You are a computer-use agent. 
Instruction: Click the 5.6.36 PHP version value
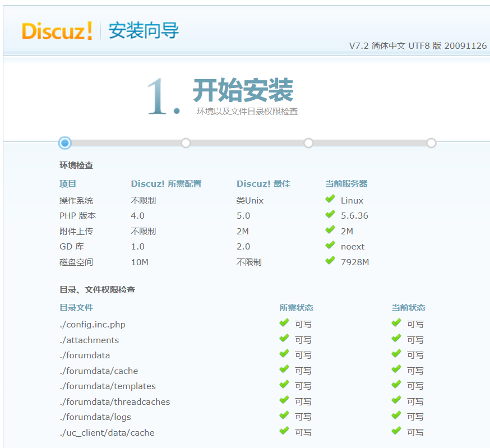click(354, 216)
